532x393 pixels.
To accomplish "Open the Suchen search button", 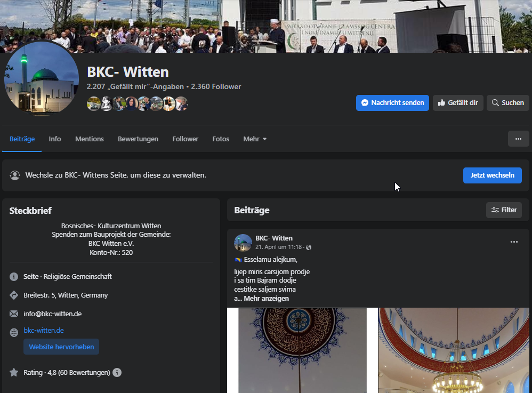I will coord(507,103).
